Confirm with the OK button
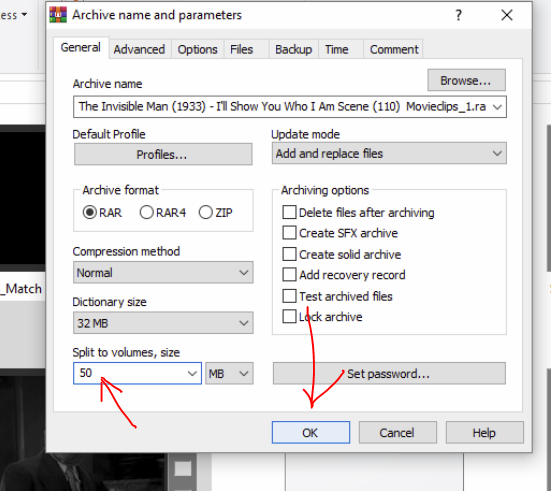This screenshot has height=491, width=551. 311,432
